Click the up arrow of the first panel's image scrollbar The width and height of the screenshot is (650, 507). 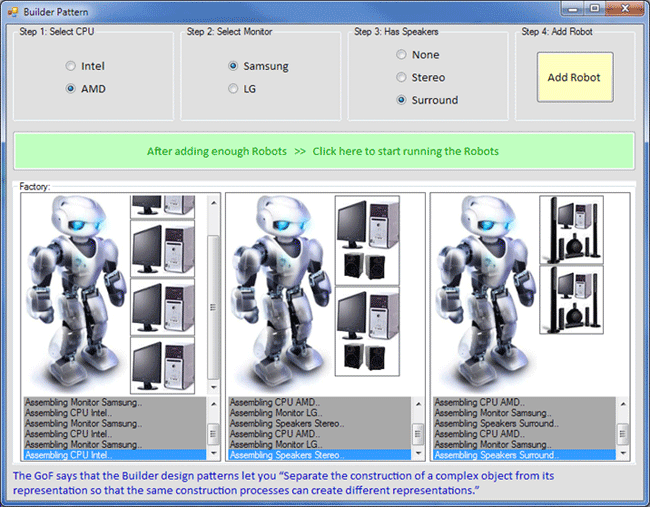pos(213,203)
